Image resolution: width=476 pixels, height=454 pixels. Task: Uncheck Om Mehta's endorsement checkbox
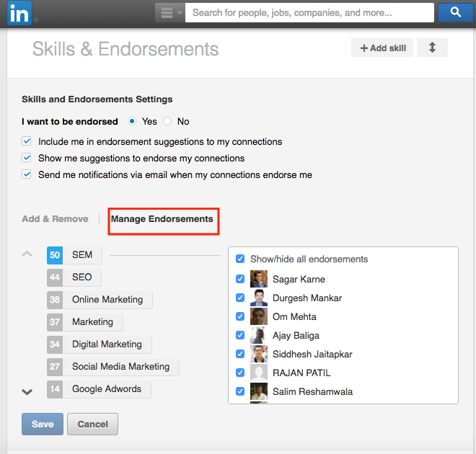pyautogui.click(x=240, y=316)
